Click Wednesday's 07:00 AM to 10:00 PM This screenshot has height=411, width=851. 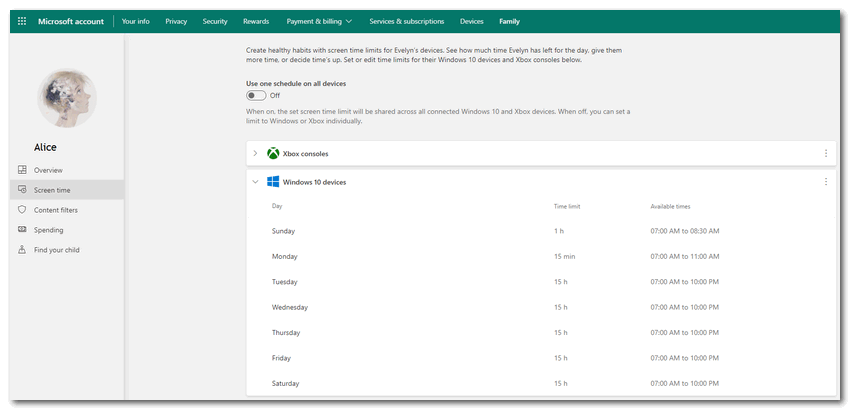tap(685, 307)
